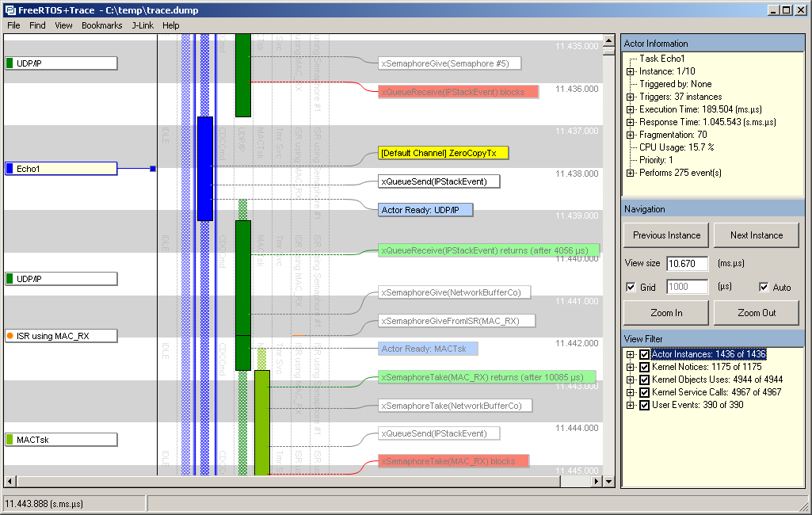This screenshot has height=515, width=812.
Task: Open the View menu
Action: (63, 25)
